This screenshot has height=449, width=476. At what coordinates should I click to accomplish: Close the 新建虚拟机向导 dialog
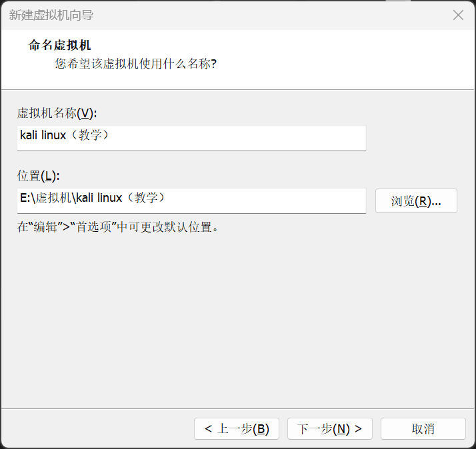pos(458,15)
